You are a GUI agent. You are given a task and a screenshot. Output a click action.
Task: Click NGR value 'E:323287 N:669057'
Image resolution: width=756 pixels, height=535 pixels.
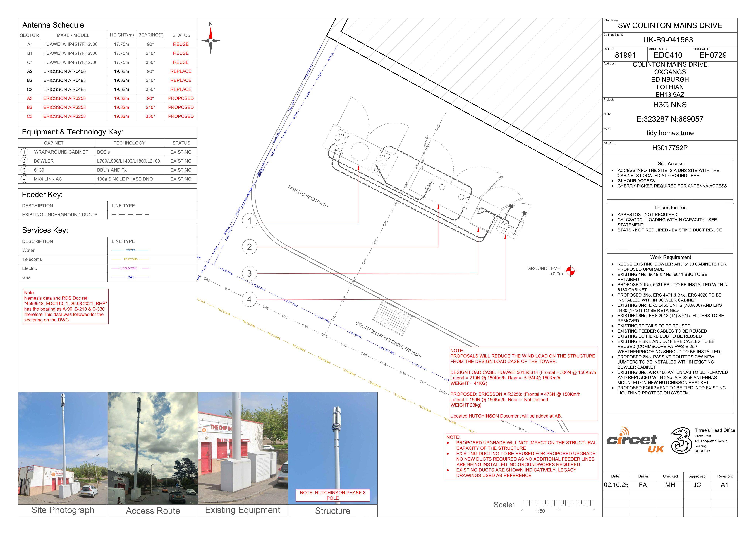(670, 119)
